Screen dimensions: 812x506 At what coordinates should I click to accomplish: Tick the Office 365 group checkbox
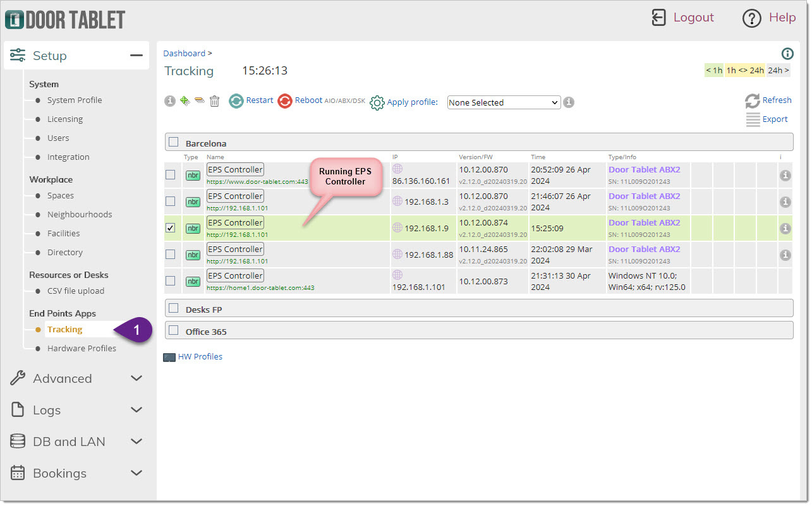[x=174, y=330]
